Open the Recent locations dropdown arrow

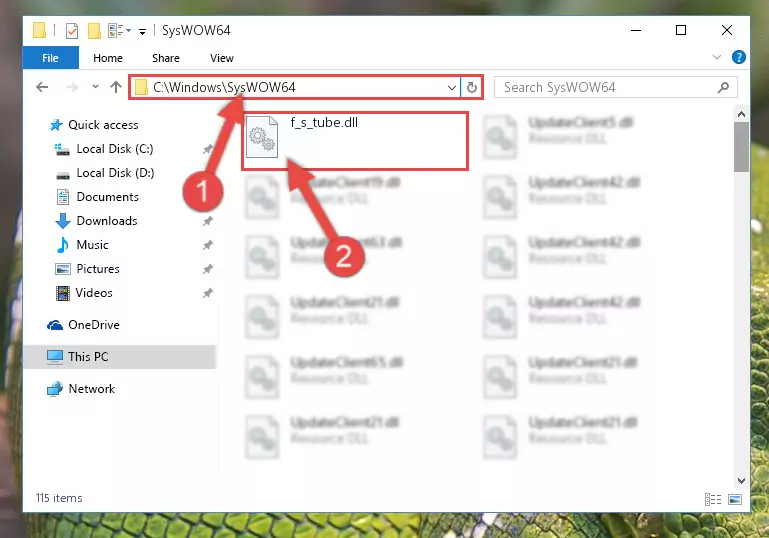tap(95, 87)
